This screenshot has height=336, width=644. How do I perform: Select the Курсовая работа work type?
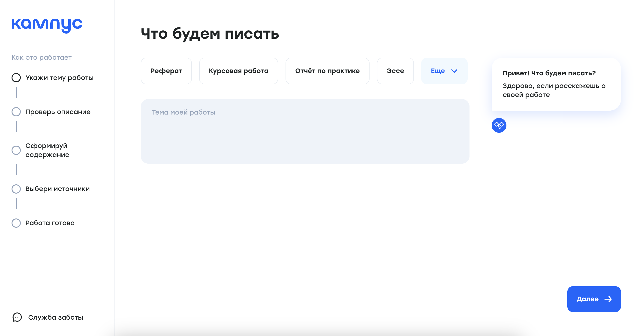(238, 71)
